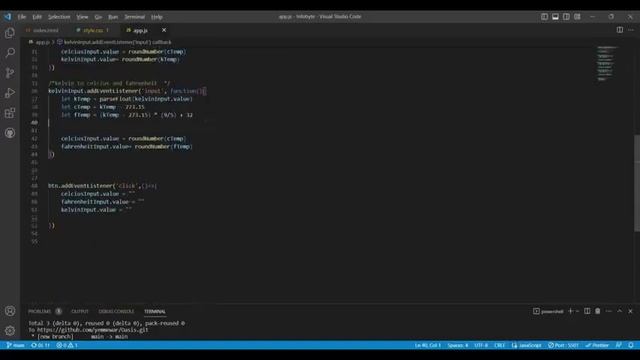Close the terminal panel

click(x=630, y=311)
